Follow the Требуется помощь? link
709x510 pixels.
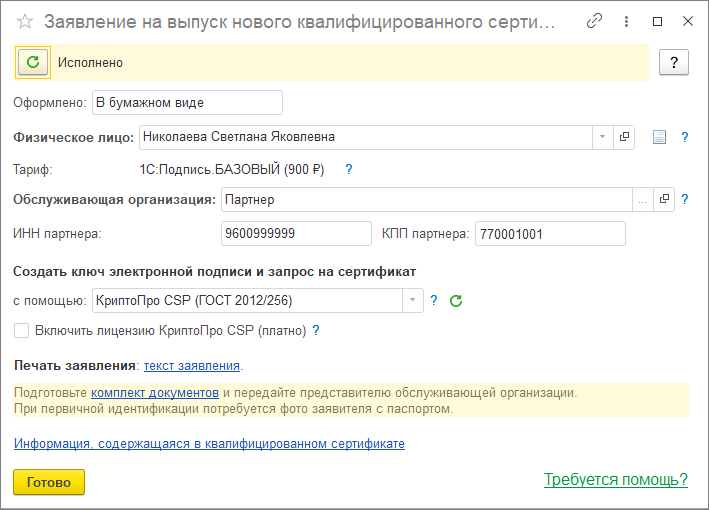pos(615,479)
